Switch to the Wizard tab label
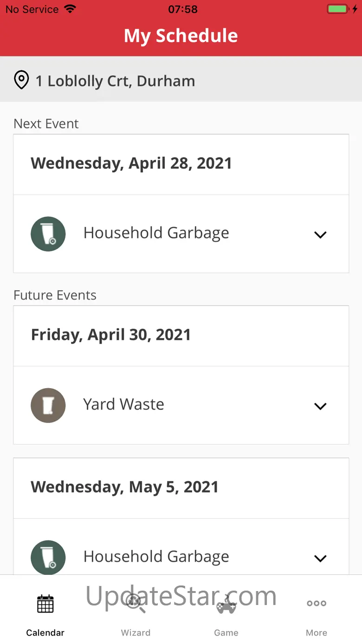This screenshot has height=644, width=362. (x=136, y=632)
